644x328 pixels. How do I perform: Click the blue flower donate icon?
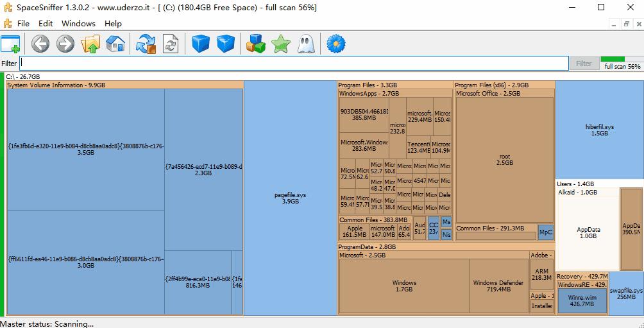(x=336, y=44)
